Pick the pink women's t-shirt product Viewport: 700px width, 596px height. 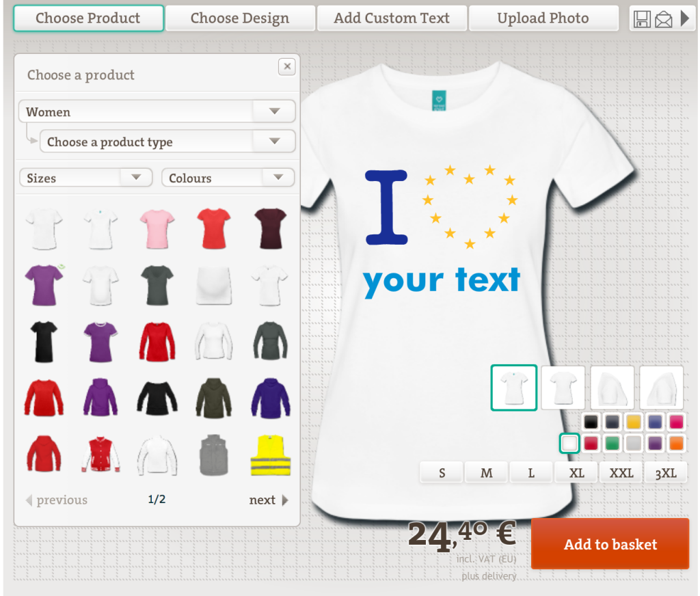pos(157,228)
